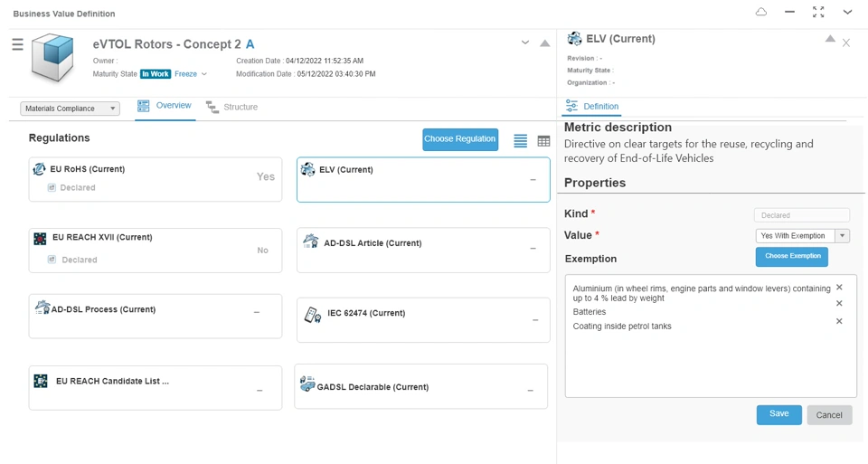Click the fullscreen expand arrows icon
Viewport: 868px width, 464px height.
(818, 13)
